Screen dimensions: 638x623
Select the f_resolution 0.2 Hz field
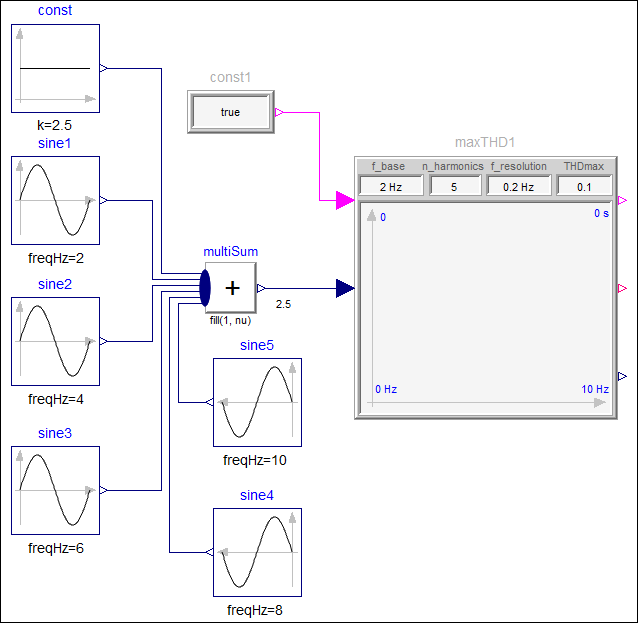(518, 186)
